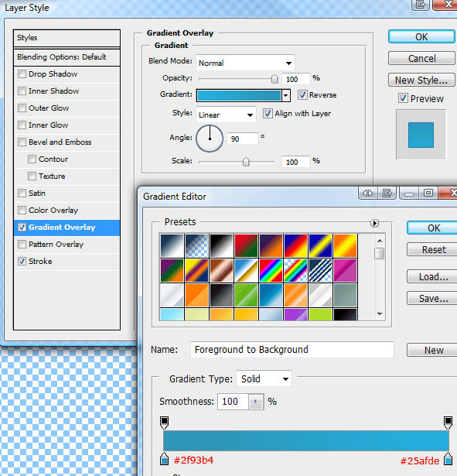The width and height of the screenshot is (457, 476).
Task: Click the Load... gradients button
Action: [432, 276]
